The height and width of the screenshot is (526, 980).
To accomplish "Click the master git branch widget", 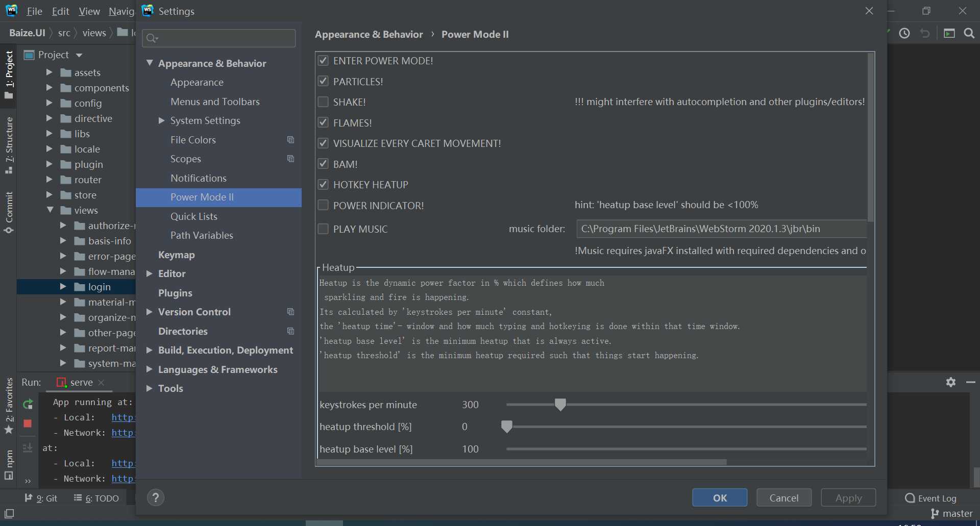I will [951, 513].
